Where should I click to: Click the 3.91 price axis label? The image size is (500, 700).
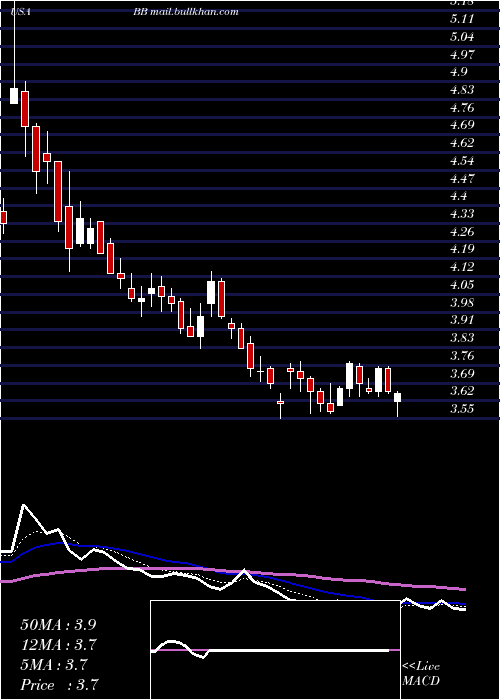[x=462, y=320]
